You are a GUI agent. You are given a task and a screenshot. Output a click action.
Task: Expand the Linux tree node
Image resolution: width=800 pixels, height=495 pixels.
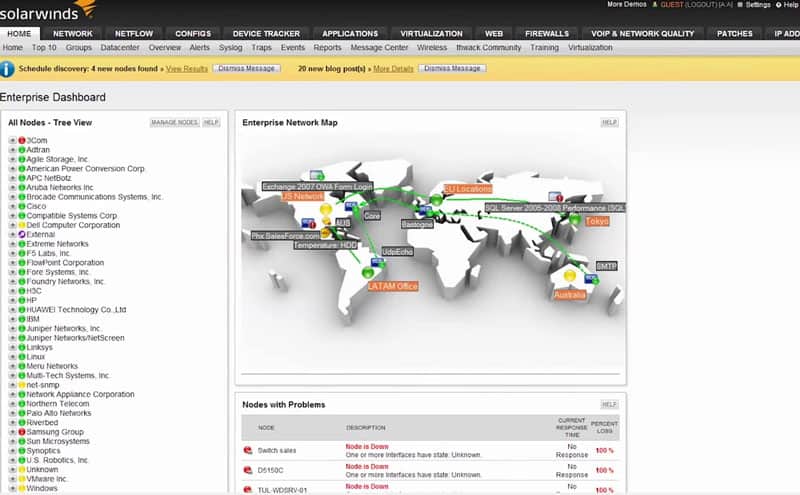click(12, 357)
